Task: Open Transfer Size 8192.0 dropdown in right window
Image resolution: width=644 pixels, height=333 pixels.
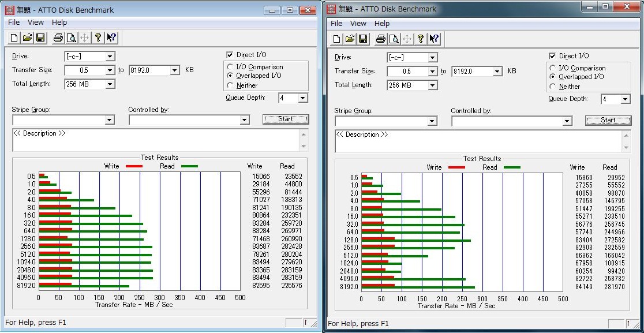Action: 498,72
